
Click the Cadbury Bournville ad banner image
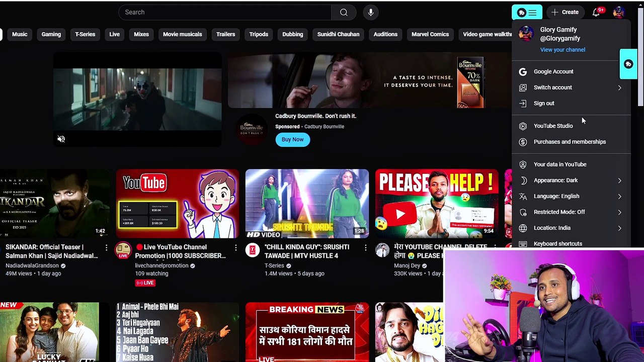(369, 80)
